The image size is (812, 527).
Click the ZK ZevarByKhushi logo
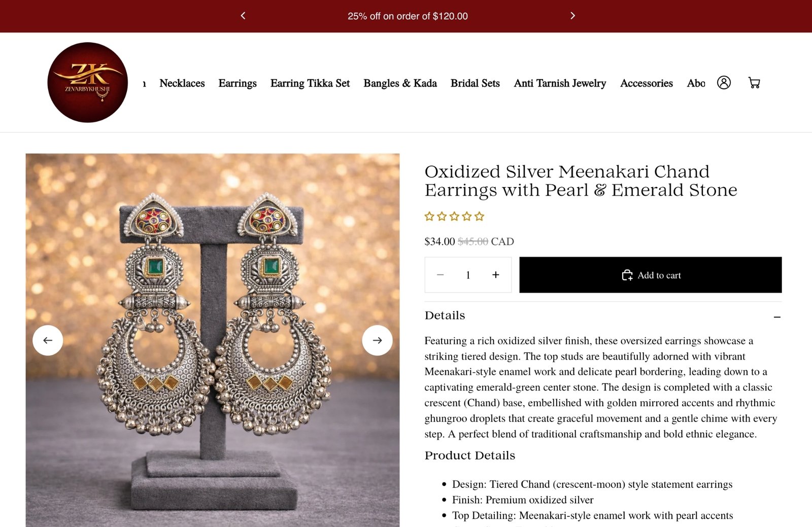click(x=88, y=82)
